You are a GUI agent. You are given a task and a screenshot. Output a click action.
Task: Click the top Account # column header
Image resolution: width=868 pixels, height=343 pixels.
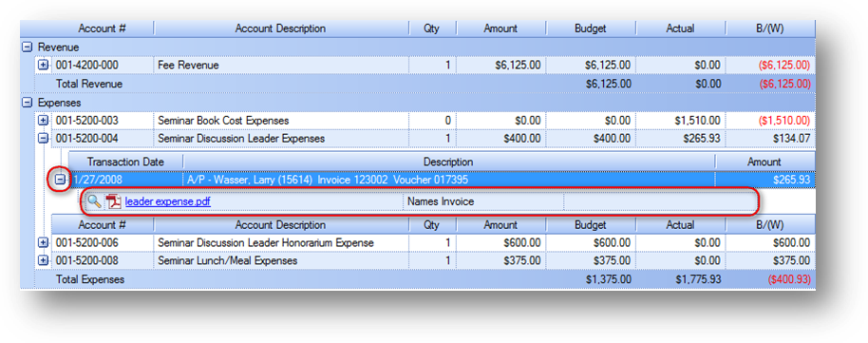103,29
